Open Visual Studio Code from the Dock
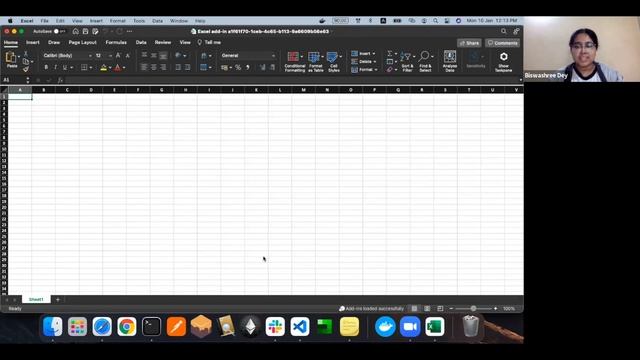This screenshot has height=360, width=640. click(300, 327)
